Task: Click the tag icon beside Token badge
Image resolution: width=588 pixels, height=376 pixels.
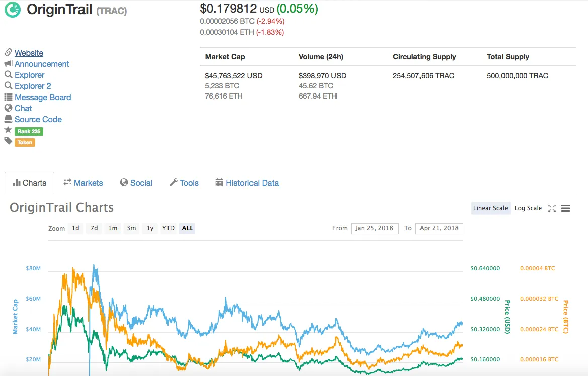Action: click(x=8, y=141)
